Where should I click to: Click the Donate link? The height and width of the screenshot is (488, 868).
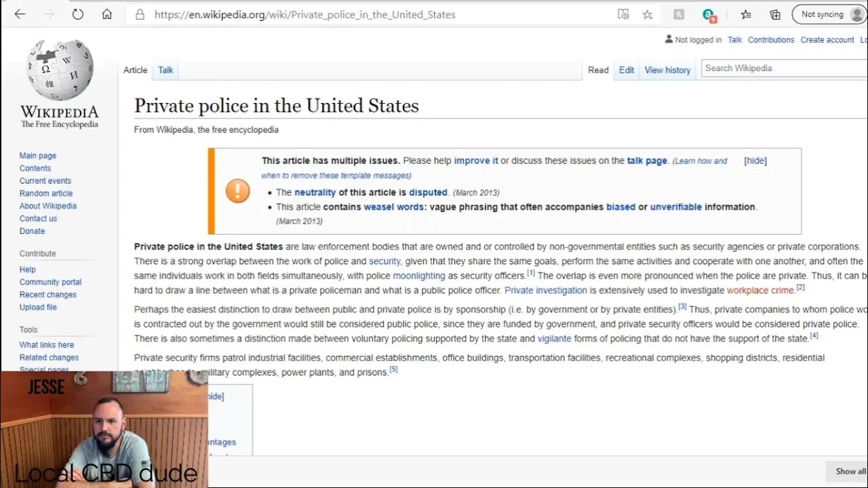(33, 231)
